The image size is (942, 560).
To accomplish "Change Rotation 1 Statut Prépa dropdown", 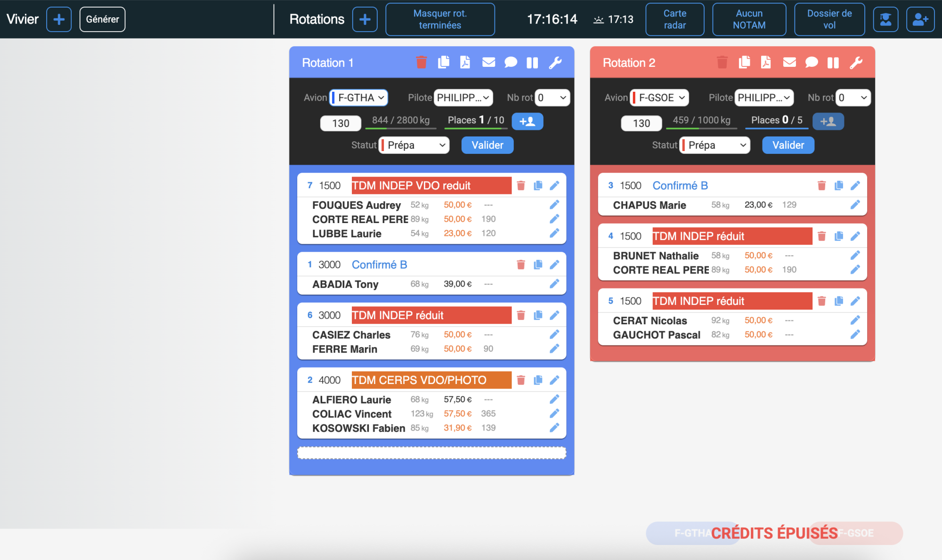I will point(414,145).
